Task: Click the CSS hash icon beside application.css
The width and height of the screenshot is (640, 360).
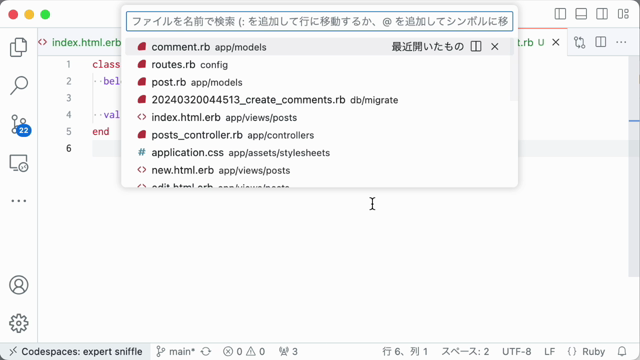Action: point(142,152)
